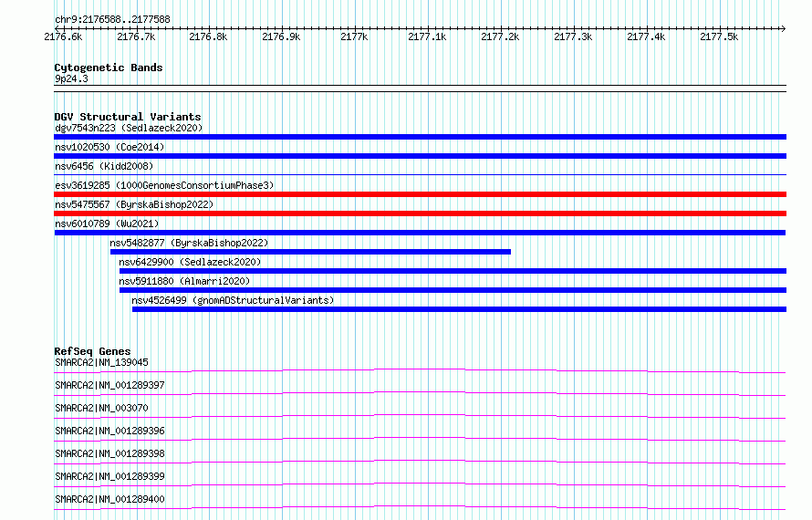Click the 2177.4k ruler label
812x520 pixels.
(x=646, y=36)
